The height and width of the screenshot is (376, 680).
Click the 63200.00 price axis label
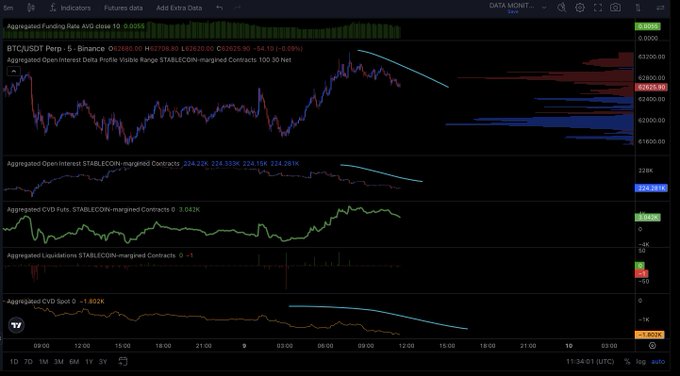click(651, 57)
